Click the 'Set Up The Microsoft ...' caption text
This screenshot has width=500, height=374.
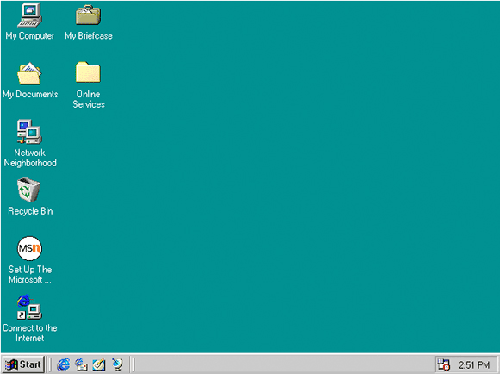[30, 274]
